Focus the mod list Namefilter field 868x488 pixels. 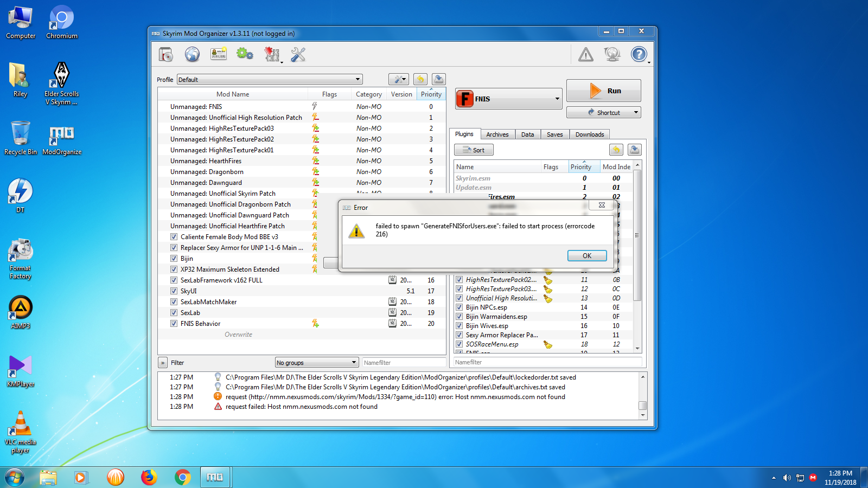tap(404, 363)
